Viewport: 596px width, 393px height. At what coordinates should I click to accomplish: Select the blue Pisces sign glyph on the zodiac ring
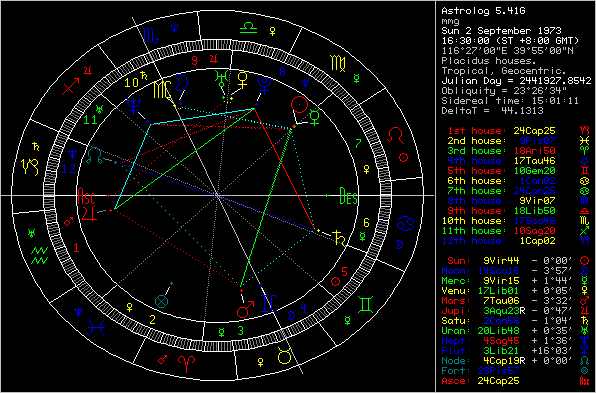pyautogui.click(x=96, y=327)
